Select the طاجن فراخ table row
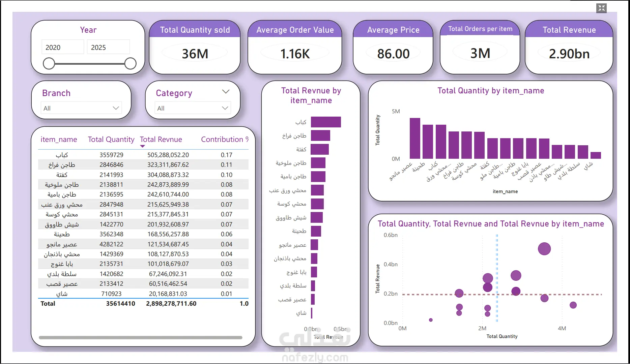 (143, 165)
